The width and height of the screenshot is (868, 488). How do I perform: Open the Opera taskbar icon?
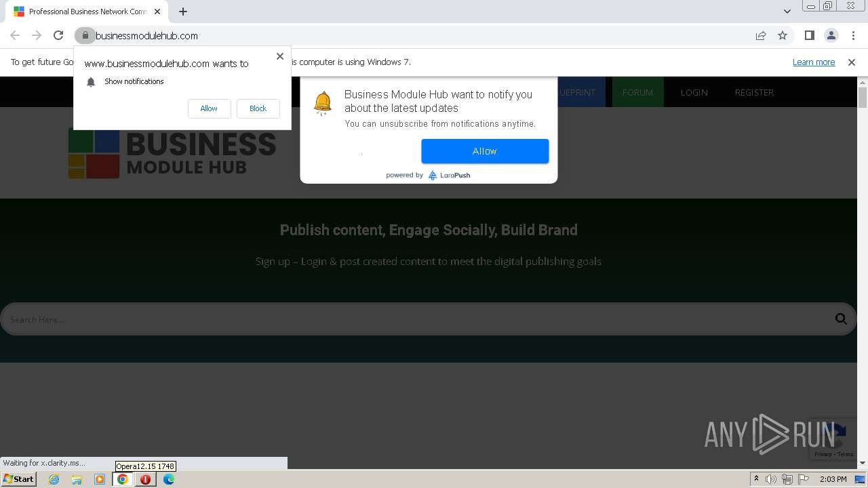tap(145, 479)
